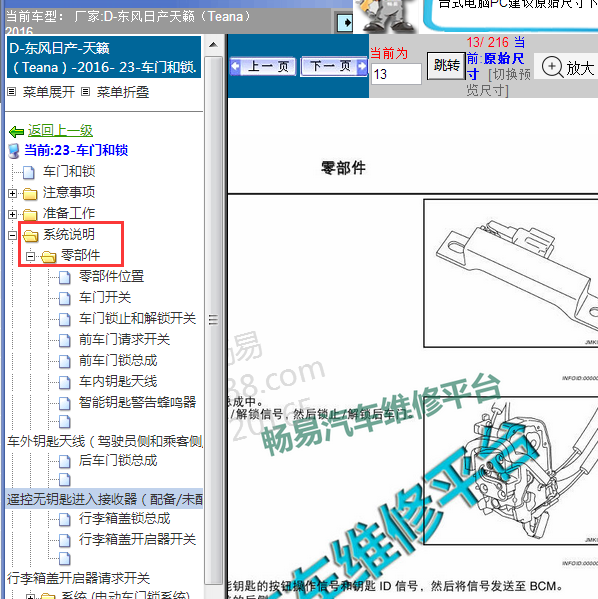The width and height of the screenshot is (598, 599).
Task: Click the page icon beside 零部件位置
Action: [x=65, y=277]
